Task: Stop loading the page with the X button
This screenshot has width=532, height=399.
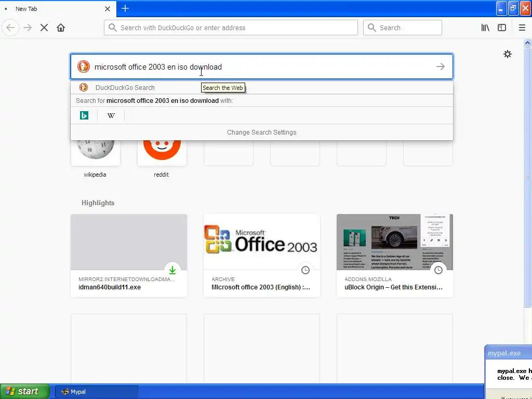Action: click(x=44, y=28)
